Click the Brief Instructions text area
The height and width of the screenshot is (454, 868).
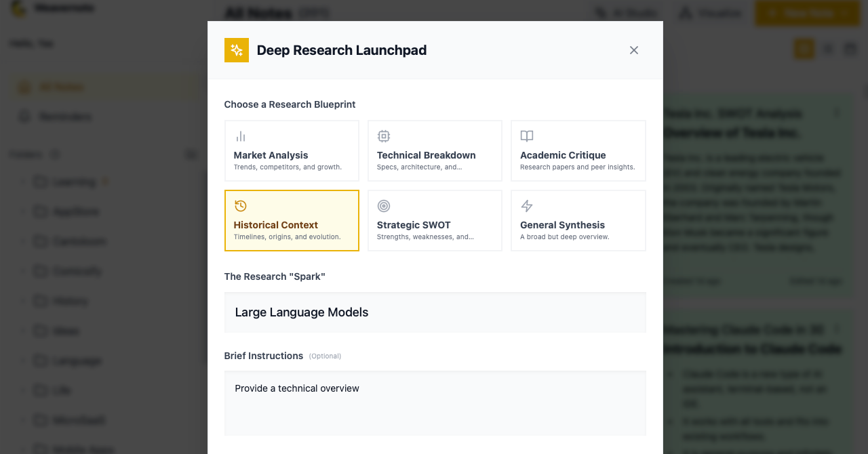(435, 403)
